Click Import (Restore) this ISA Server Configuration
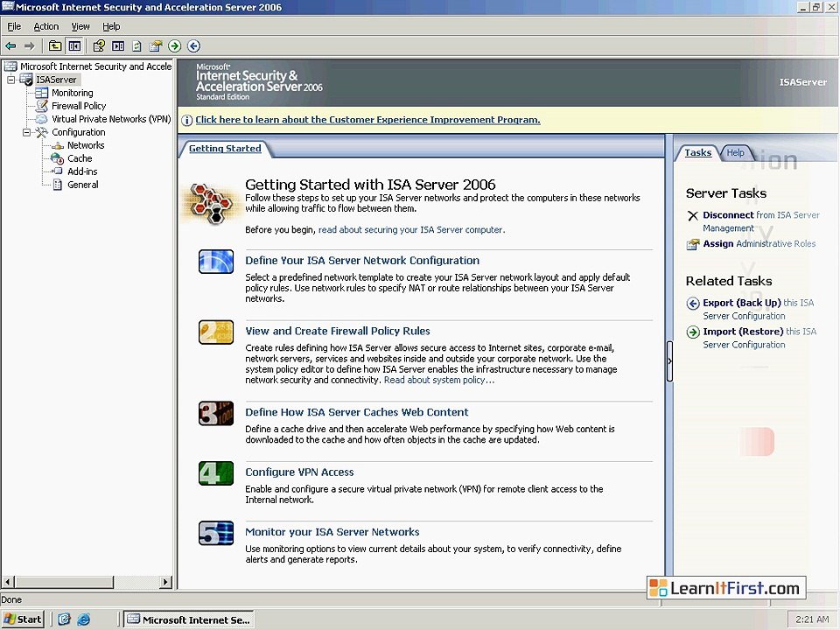The height and width of the screenshot is (630, 840). click(759, 338)
